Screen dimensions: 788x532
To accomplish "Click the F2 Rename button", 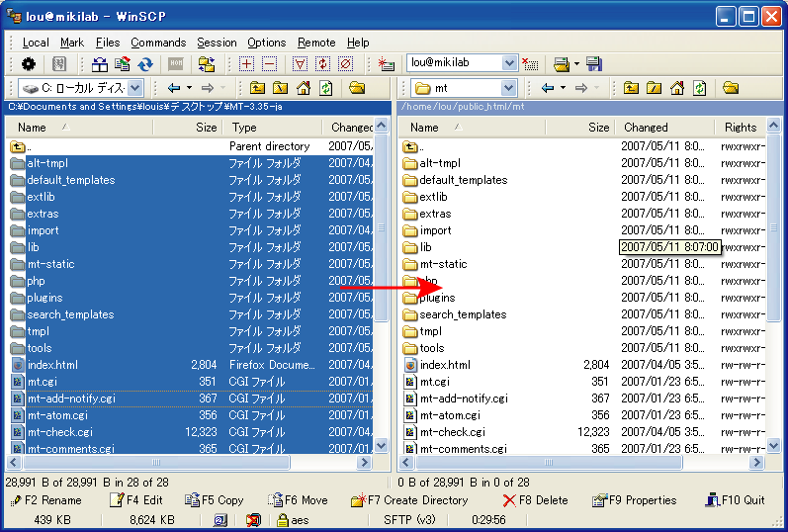I will [46, 500].
